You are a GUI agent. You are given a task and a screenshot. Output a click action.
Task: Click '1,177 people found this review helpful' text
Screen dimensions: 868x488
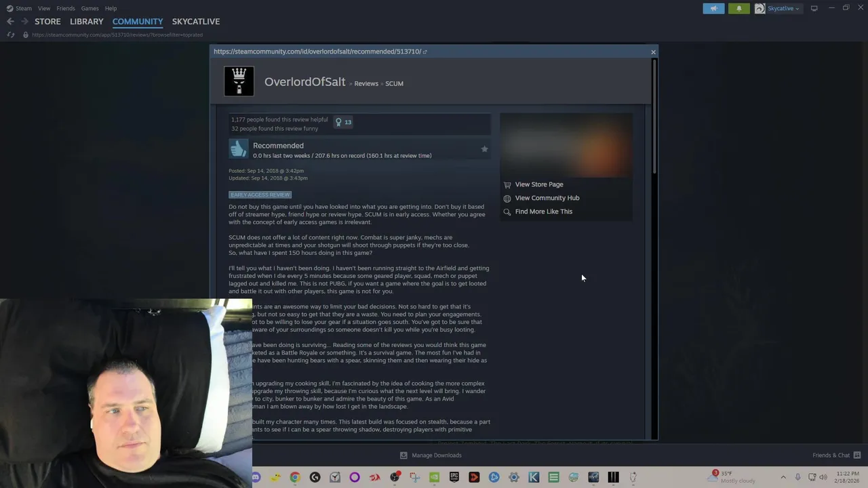coord(279,120)
